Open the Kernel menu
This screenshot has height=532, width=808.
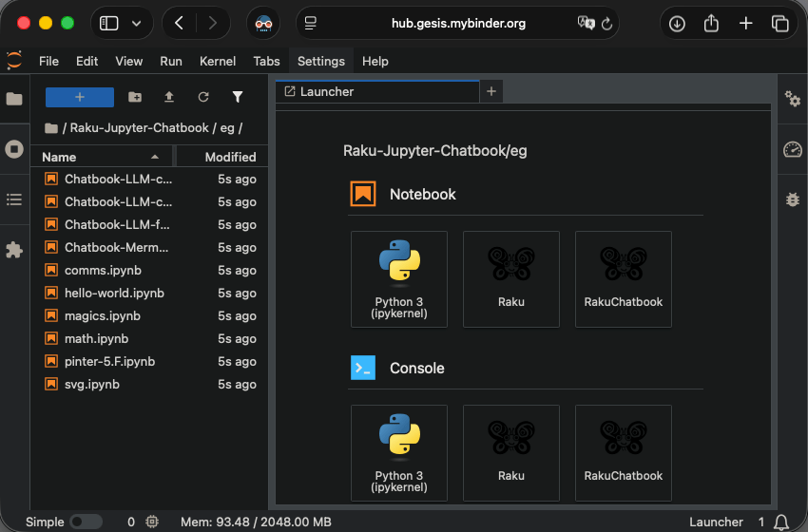(218, 61)
